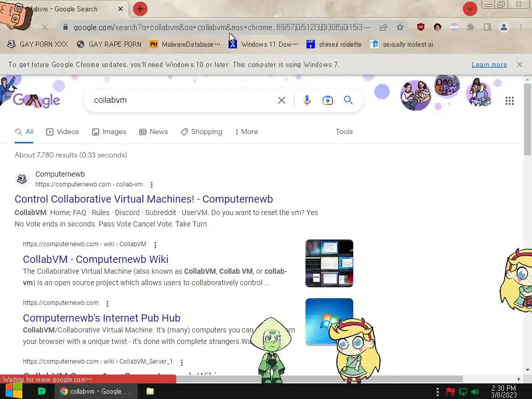Open the Windows Start button
Image resolution: width=532 pixels, height=399 pixels.
pyautogui.click(x=14, y=391)
